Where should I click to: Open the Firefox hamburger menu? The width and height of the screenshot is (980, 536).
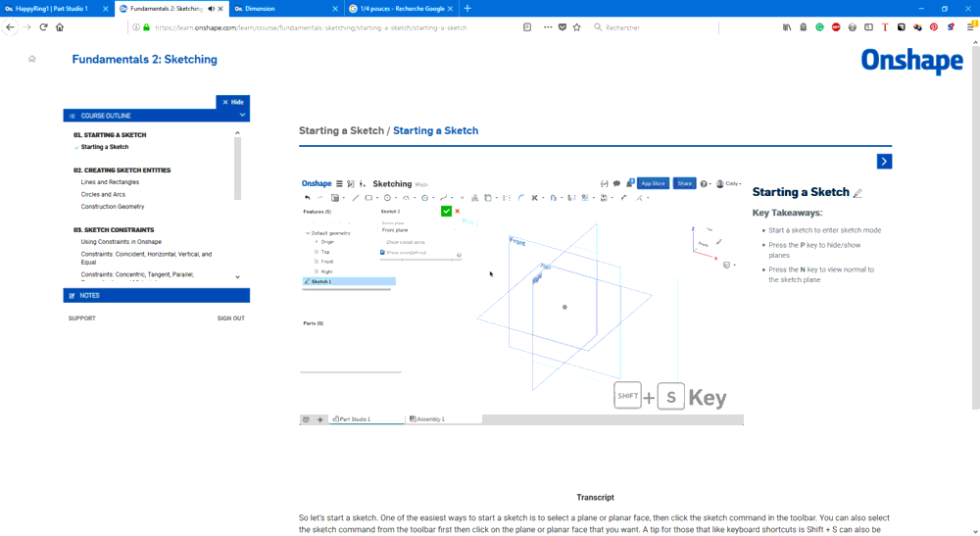pyautogui.click(x=970, y=26)
